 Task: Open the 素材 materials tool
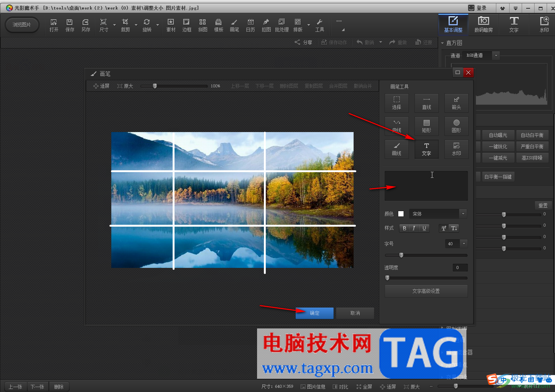pyautogui.click(x=171, y=25)
